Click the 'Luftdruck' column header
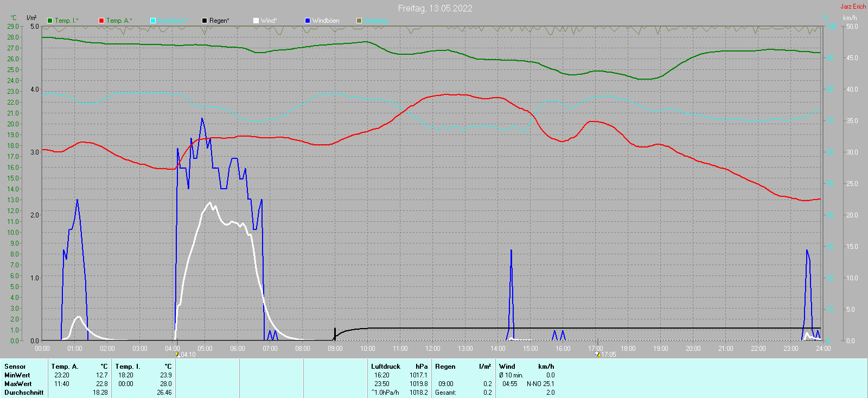The width and height of the screenshot is (868, 398). tap(386, 367)
